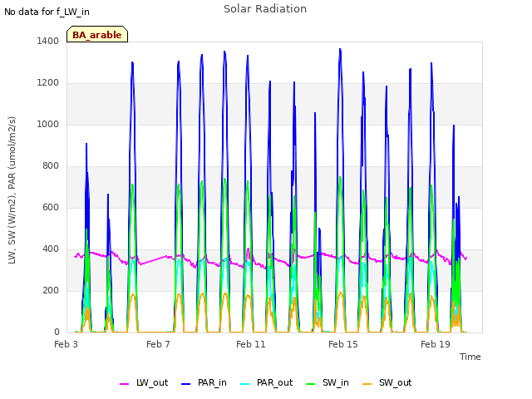Viewport: 532px width, 399px height.
Task: Click the Solar Radiation chart title
Action: [265, 9]
